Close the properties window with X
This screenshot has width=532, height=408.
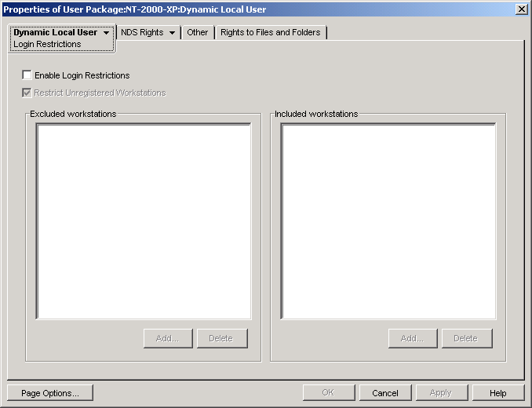click(522, 9)
